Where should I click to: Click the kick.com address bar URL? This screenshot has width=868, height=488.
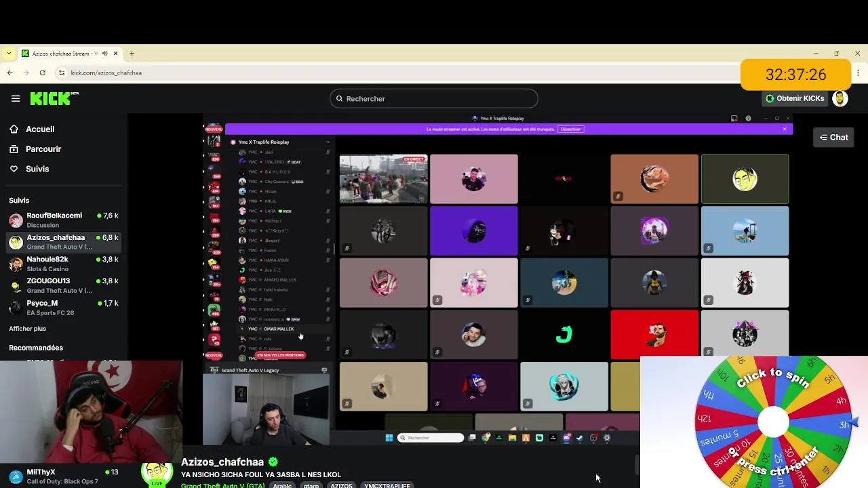[x=106, y=73]
